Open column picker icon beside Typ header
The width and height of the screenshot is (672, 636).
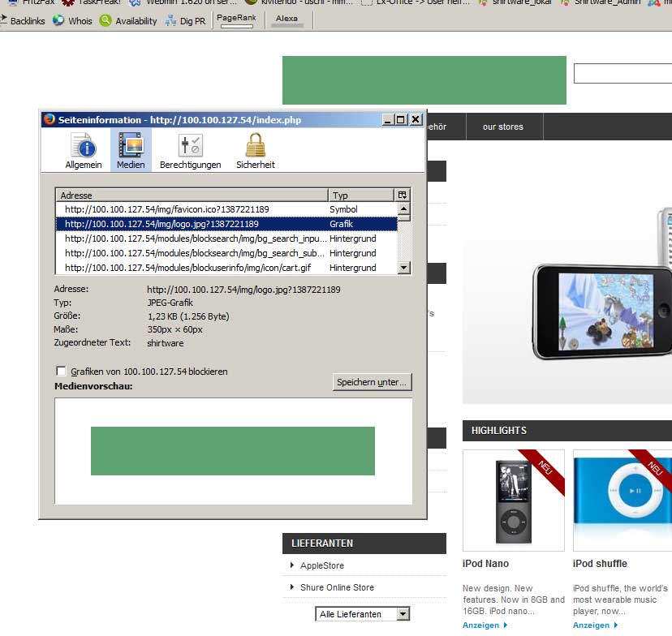point(402,196)
